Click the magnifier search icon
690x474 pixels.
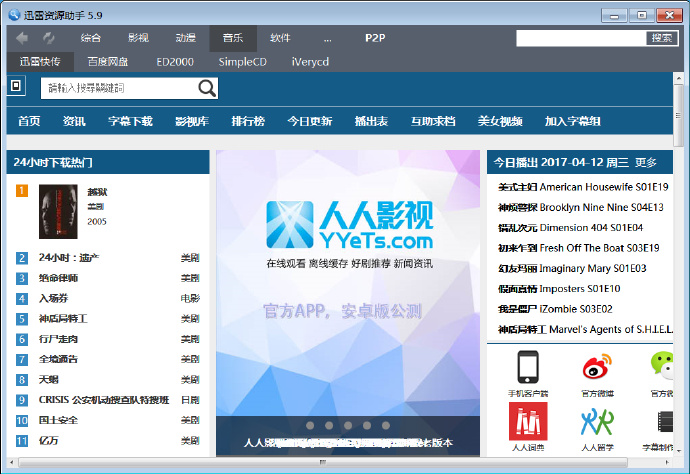click(207, 88)
